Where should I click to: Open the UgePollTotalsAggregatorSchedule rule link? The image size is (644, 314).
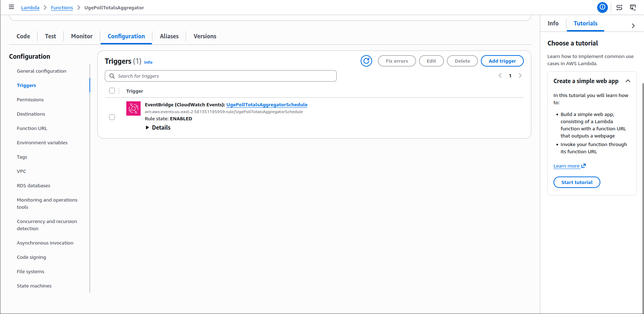(267, 105)
